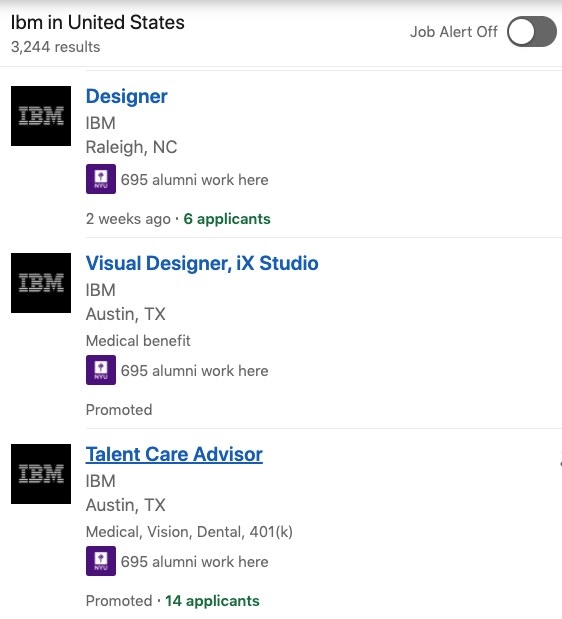Click 695 alumni work here in Designer listing
The image size is (562, 619).
(x=195, y=180)
